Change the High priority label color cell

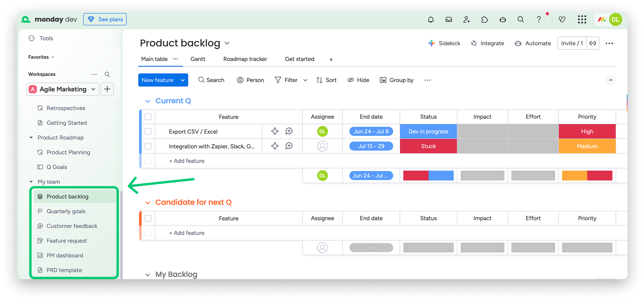[x=587, y=131]
